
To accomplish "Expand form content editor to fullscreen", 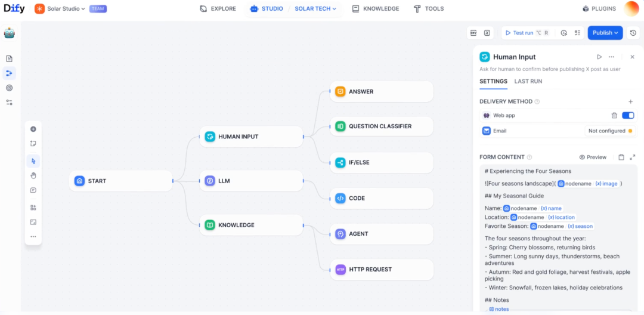I will 633,157.
